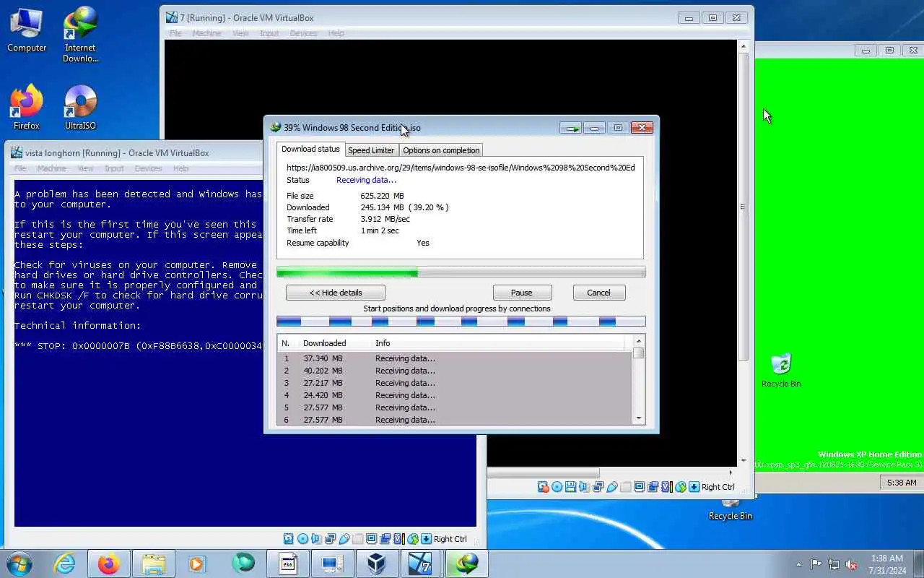Open Action Center flag in system tray
The width and height of the screenshot is (924, 578).
[816, 564]
